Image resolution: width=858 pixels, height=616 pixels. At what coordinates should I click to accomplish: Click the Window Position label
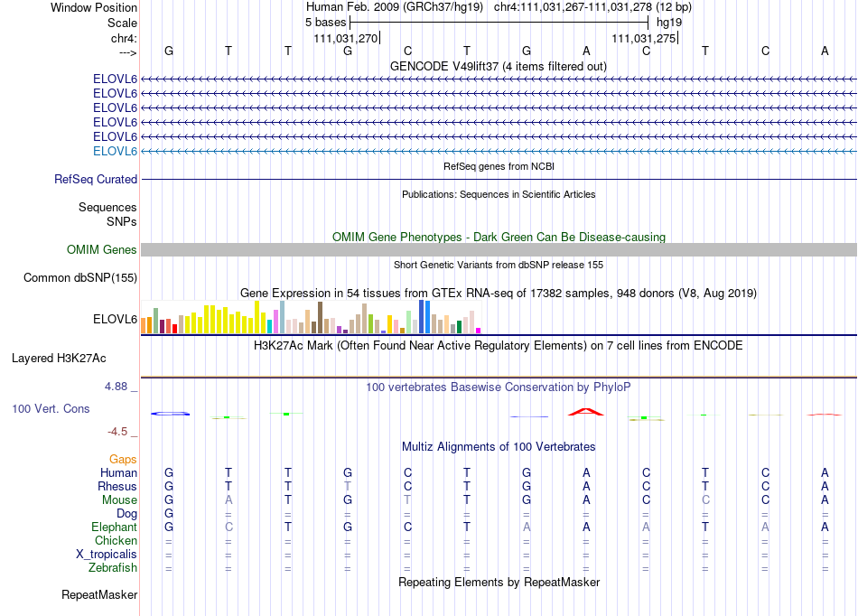tap(94, 7)
